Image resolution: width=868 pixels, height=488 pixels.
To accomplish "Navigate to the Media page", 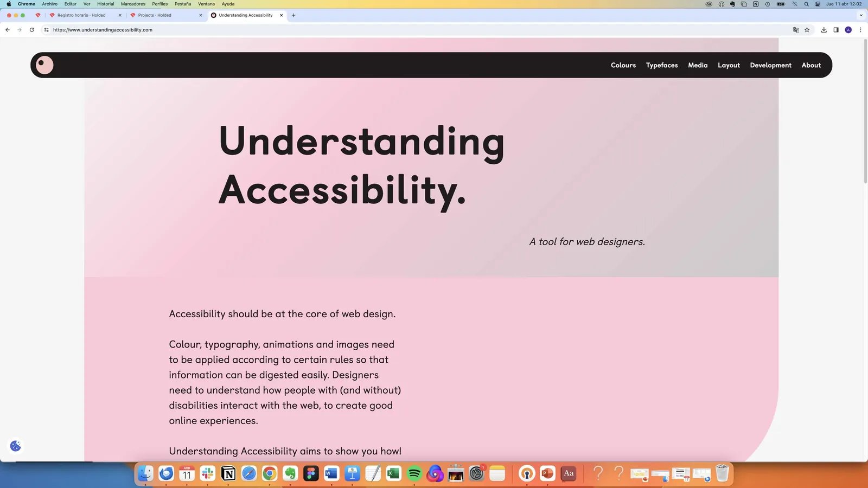I will tap(698, 65).
